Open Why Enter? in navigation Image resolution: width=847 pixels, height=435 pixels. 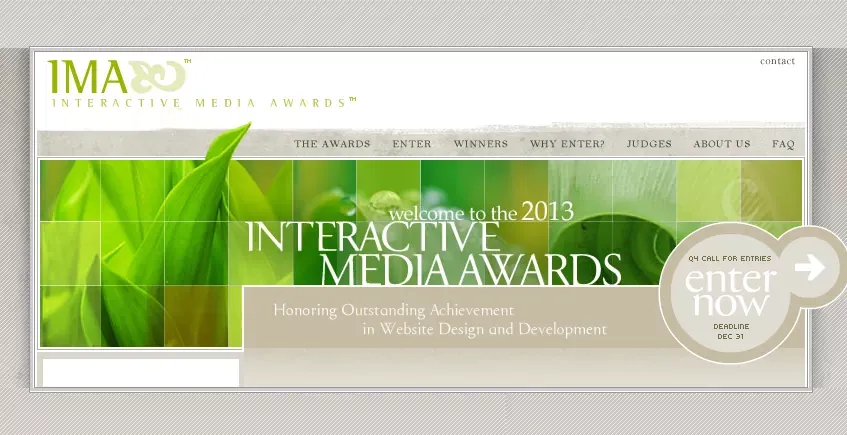coord(567,144)
